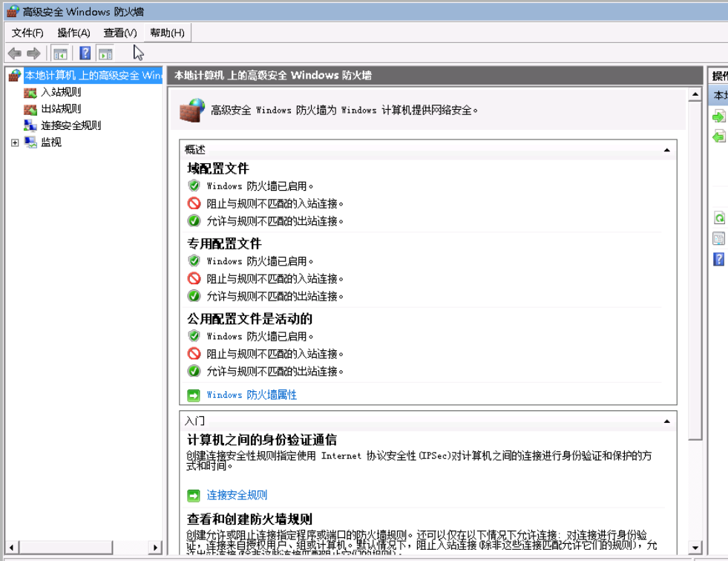Click red block icon under 专用配置文件

194,278
